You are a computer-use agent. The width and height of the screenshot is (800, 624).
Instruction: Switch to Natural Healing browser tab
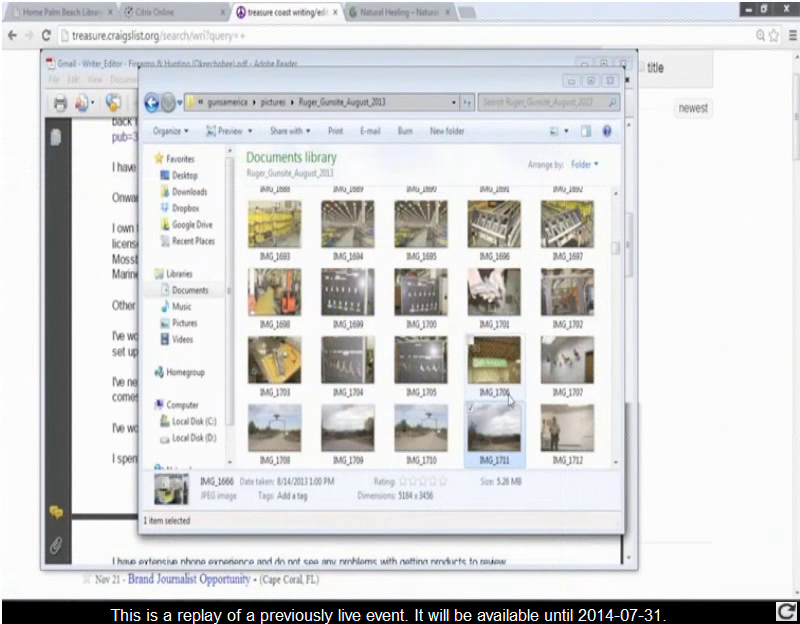pos(401,12)
